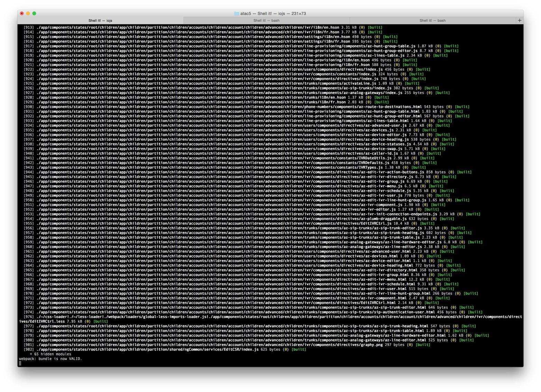Switch to the 'Shell it! — iojs' tab

click(x=100, y=20)
